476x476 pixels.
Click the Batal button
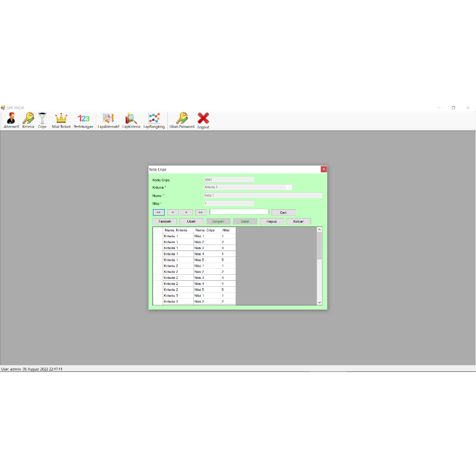[x=245, y=221]
